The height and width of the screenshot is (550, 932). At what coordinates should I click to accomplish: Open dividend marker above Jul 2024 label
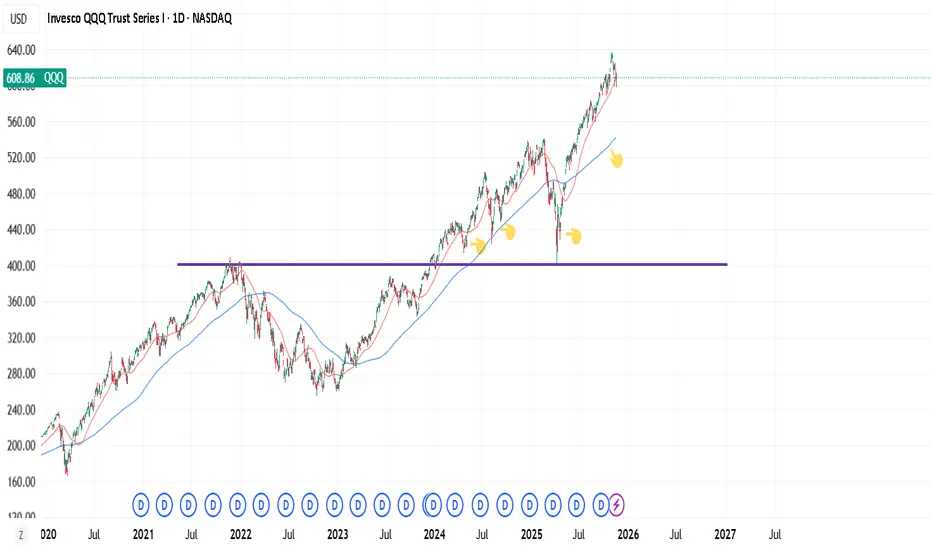pos(480,505)
